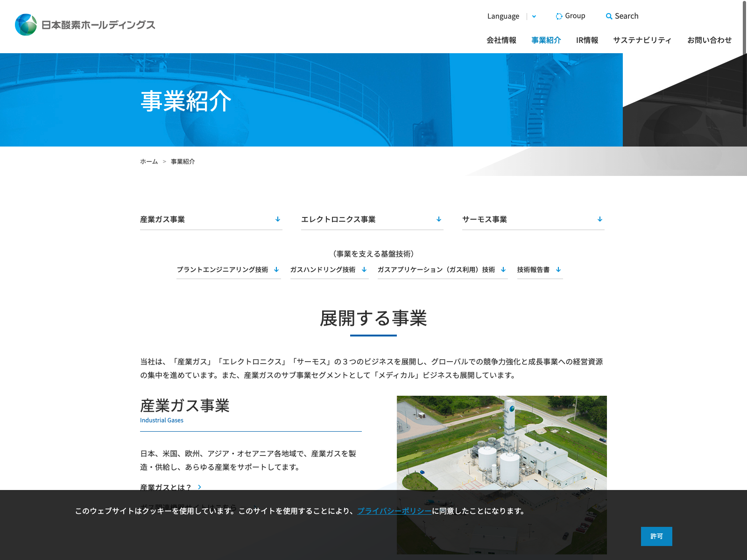Click down arrow beside サーモス事業
This screenshot has width=747, height=560.
pyautogui.click(x=600, y=219)
